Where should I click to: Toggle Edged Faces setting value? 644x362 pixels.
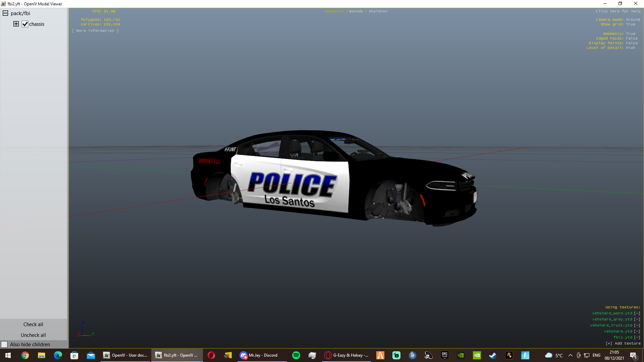point(632,38)
